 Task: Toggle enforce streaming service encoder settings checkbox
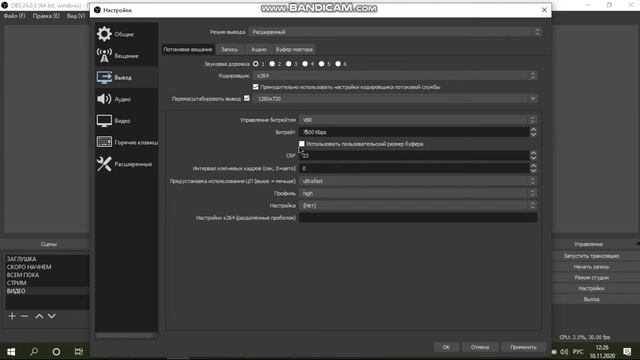(256, 87)
